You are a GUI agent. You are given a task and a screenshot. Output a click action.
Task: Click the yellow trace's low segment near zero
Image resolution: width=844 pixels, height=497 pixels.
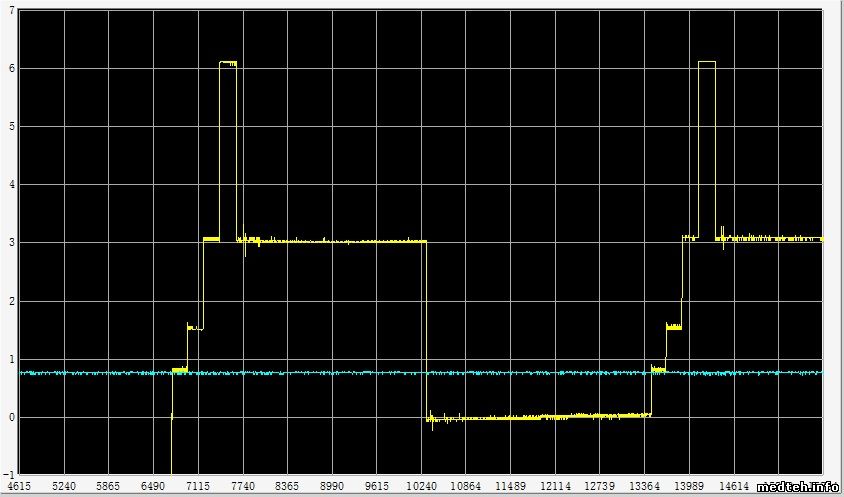point(540,416)
